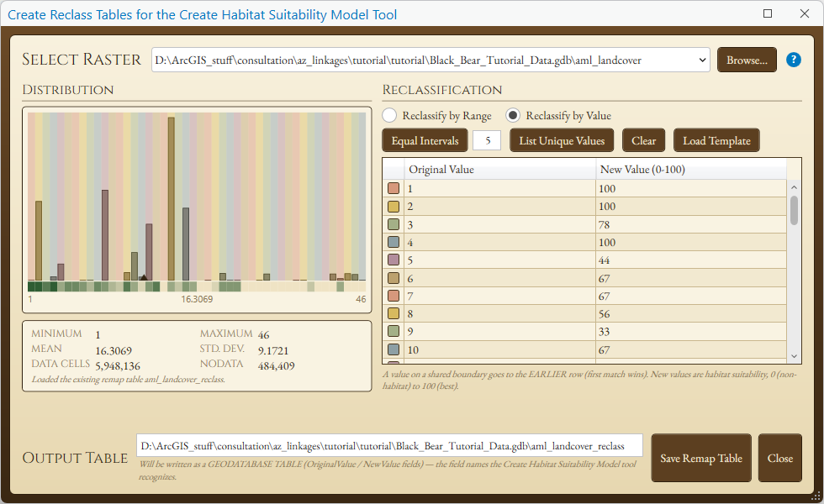This screenshot has height=504, width=824.
Task: Click the Close button beside Save Remap Table
Action: click(780, 458)
